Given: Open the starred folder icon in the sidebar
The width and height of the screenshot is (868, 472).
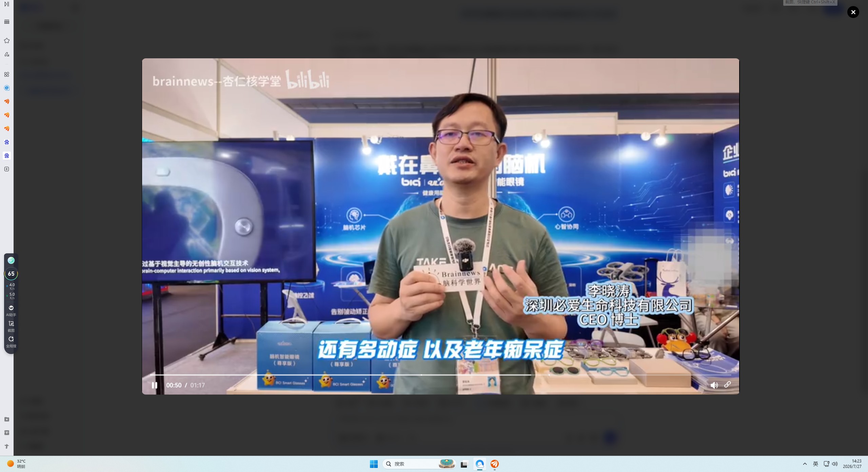Looking at the screenshot, I should 7,419.
